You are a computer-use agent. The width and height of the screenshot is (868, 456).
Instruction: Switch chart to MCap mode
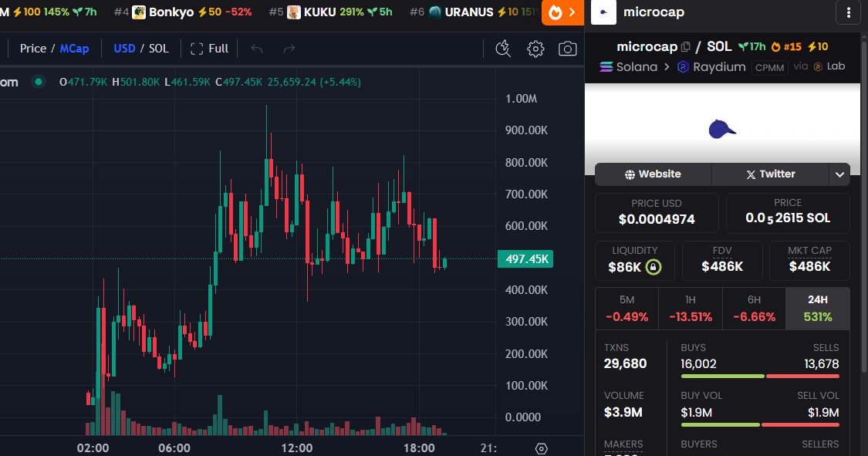[74, 49]
